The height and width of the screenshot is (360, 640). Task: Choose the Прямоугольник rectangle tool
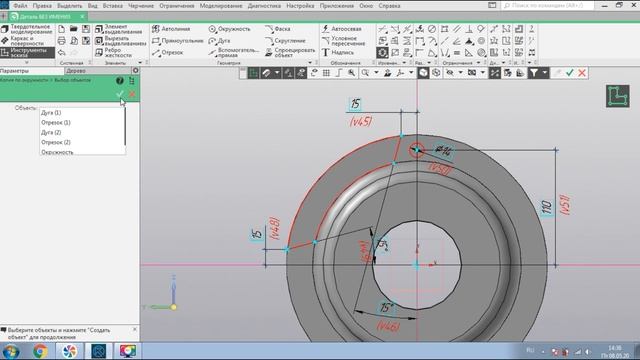(x=178, y=41)
